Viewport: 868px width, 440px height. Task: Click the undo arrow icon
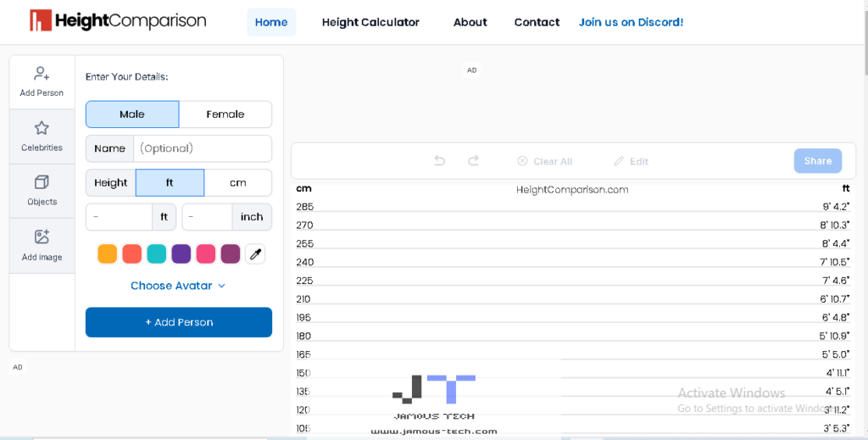tap(440, 161)
